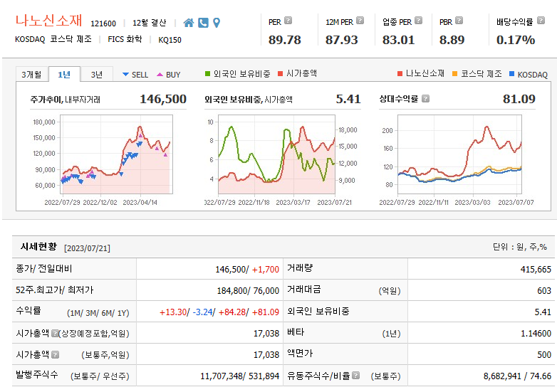557x392 pixels.
Task: Open the help icon next to PBR
Action: 459,21
